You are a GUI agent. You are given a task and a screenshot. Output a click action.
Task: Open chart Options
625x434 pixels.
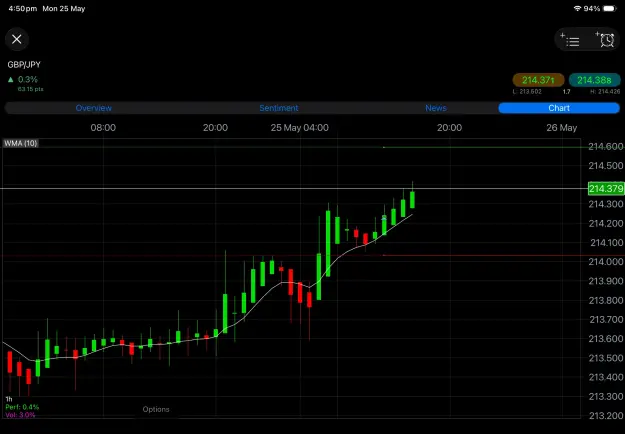[156, 409]
